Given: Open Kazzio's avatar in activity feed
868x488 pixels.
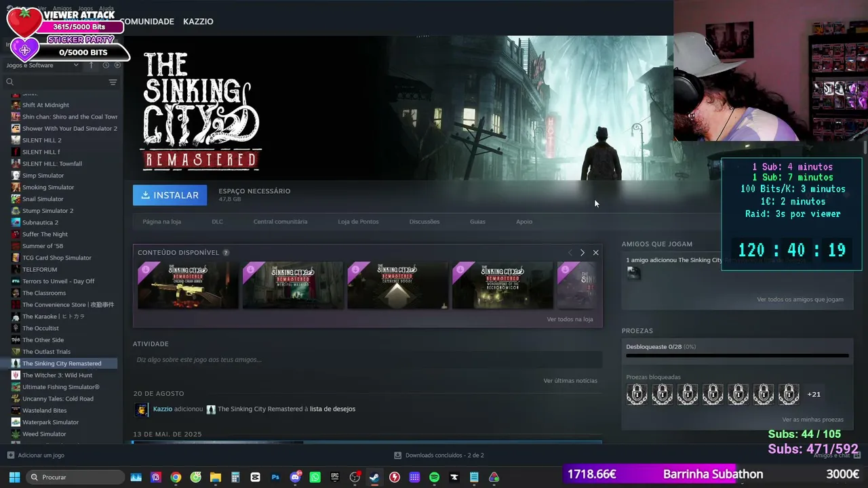Looking at the screenshot, I should (142, 409).
